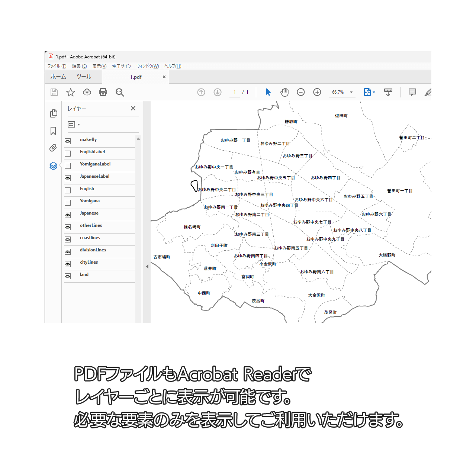Go to previous page arrow
The height and width of the screenshot is (476, 476).
click(201, 92)
